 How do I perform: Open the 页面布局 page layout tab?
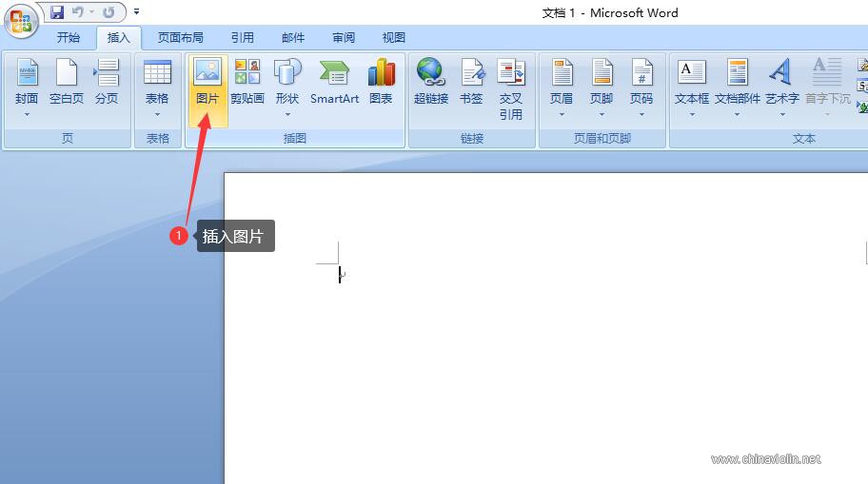point(181,38)
